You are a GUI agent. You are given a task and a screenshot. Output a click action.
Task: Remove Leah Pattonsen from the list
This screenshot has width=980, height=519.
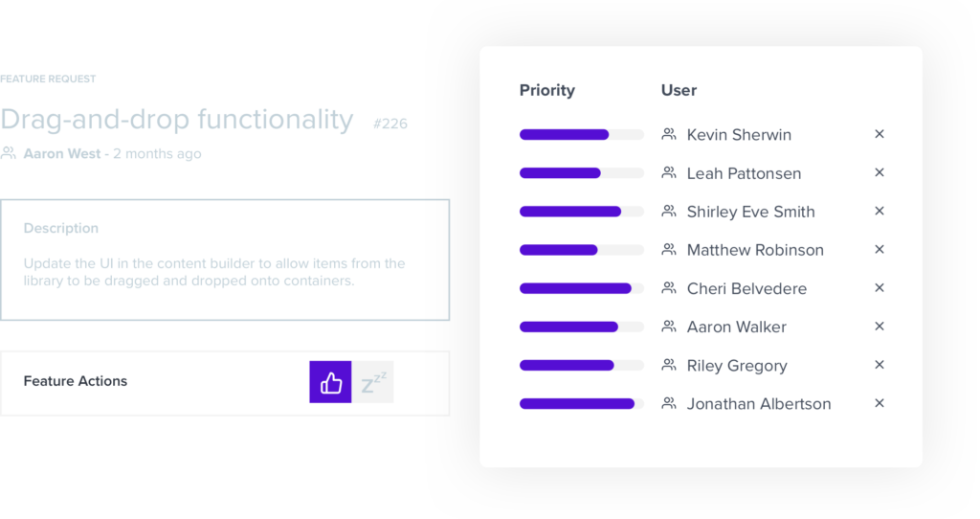coord(880,172)
